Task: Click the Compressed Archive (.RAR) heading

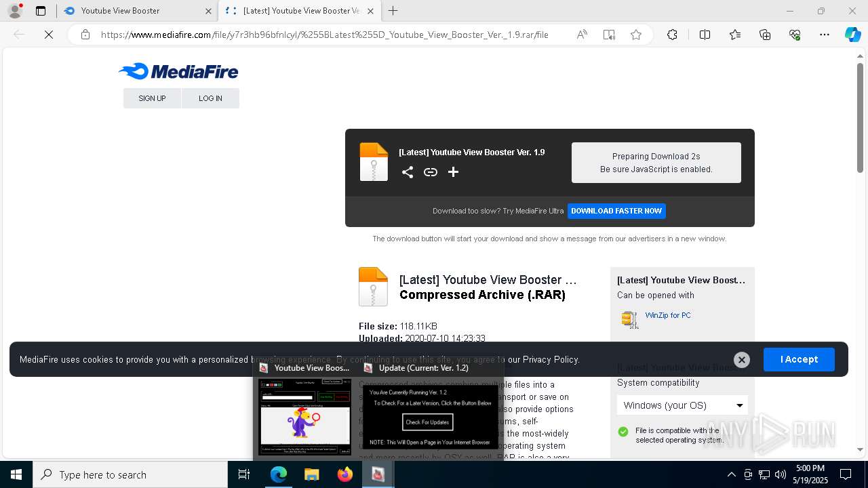Action: tap(482, 295)
